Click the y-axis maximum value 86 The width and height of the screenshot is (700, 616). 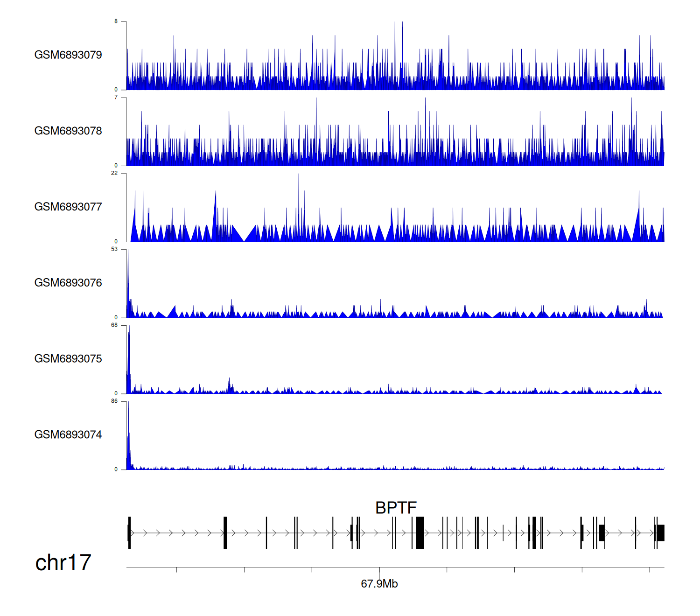click(x=114, y=401)
